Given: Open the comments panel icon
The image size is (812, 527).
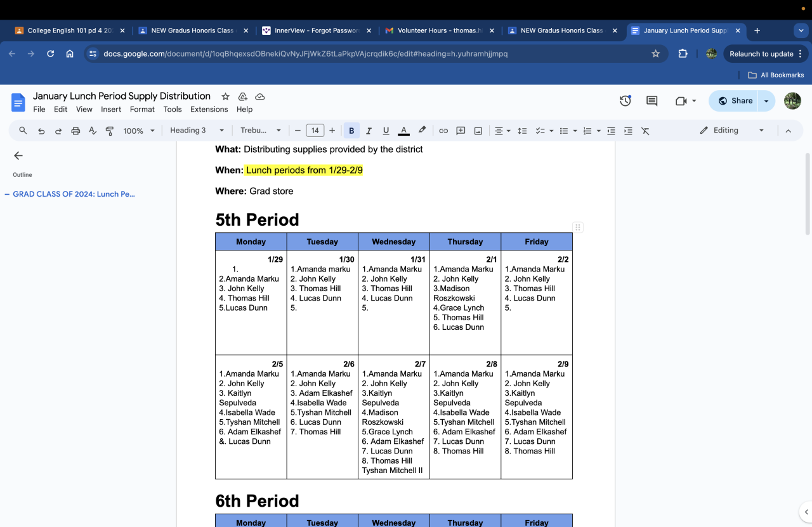Looking at the screenshot, I should pos(652,101).
